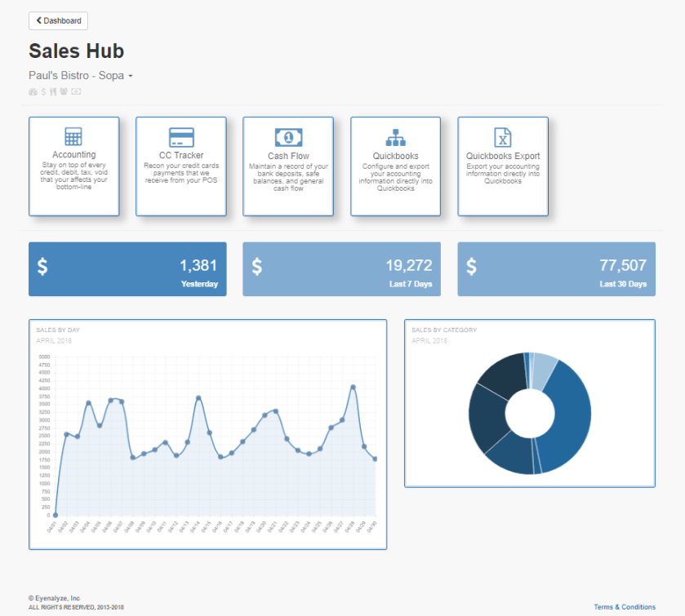This screenshot has height=616, width=685.
Task: Click the dollar icon on the Last 30 Days card
Action: click(x=473, y=267)
